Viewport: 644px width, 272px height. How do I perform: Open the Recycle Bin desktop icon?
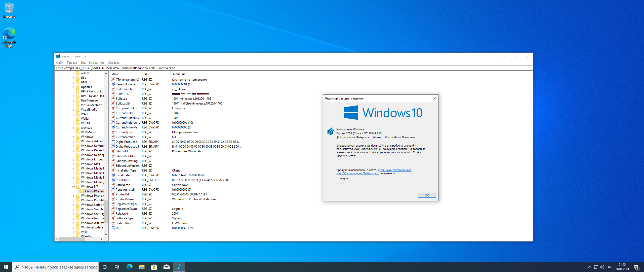point(9,10)
